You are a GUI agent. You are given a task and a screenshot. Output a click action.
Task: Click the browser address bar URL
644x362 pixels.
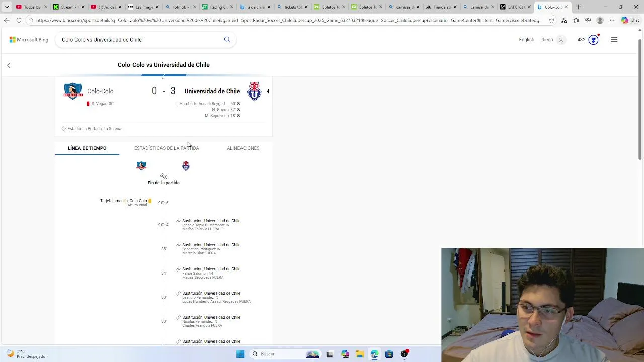point(289,20)
